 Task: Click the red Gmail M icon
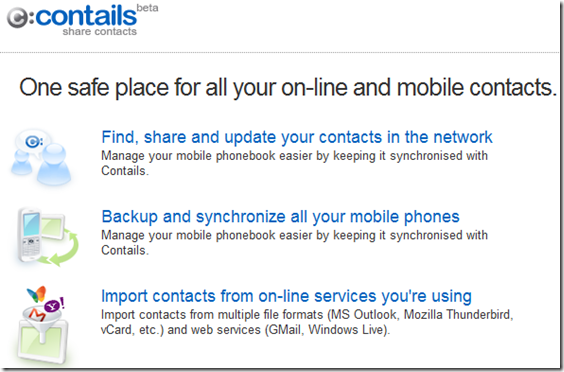pyautogui.click(x=37, y=315)
